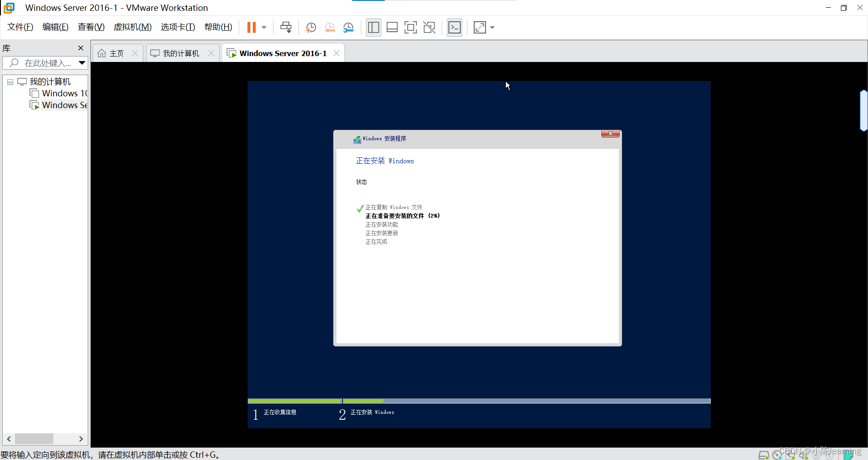Select 我的计算机 in the library tree

[50, 82]
